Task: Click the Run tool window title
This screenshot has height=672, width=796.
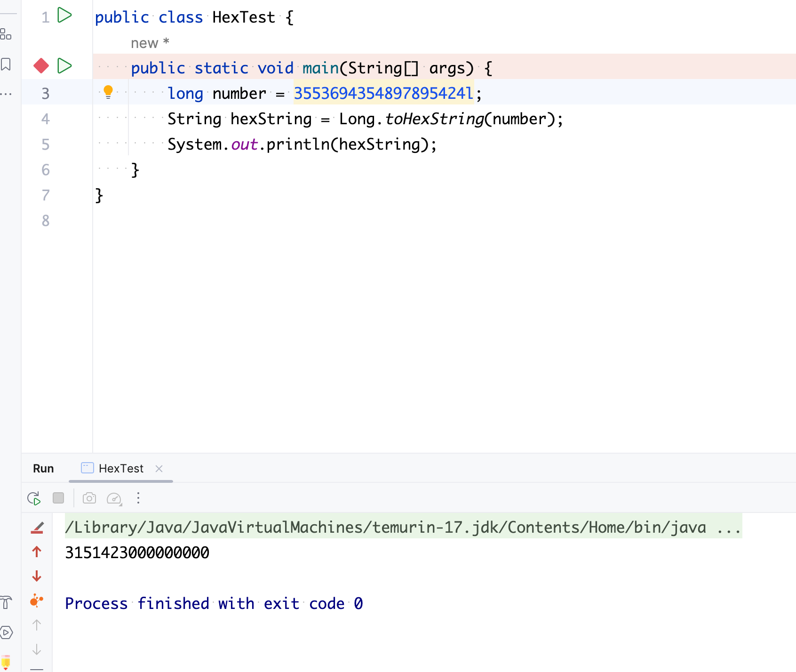Action: [x=43, y=469]
